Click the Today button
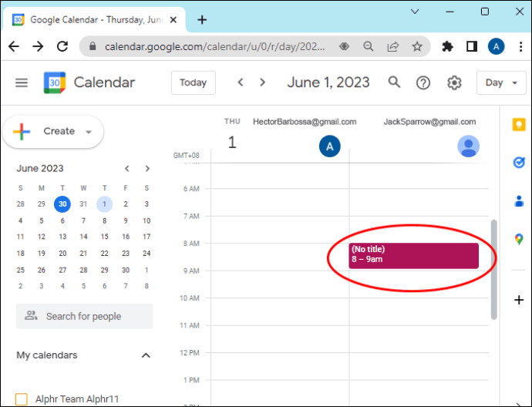 click(x=193, y=82)
